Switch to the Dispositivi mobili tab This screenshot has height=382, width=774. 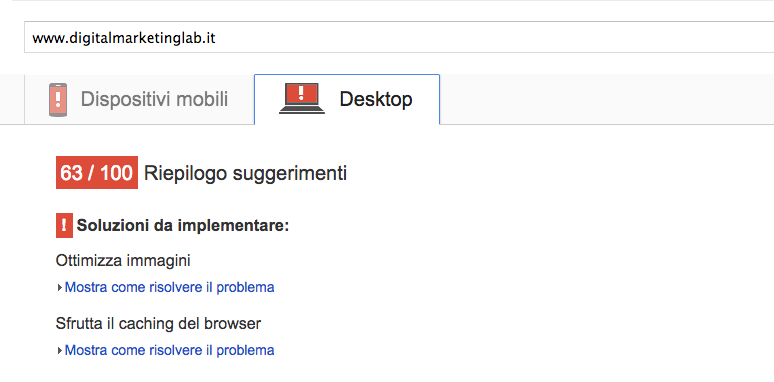[x=139, y=99]
